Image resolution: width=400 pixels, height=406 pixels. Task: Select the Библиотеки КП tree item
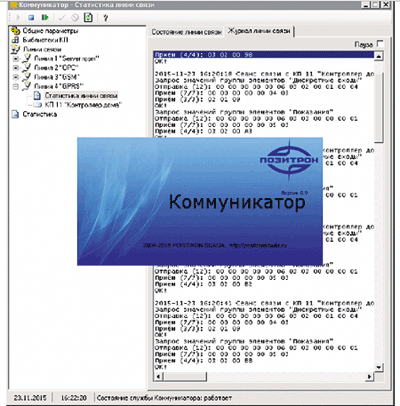pyautogui.click(x=45, y=40)
